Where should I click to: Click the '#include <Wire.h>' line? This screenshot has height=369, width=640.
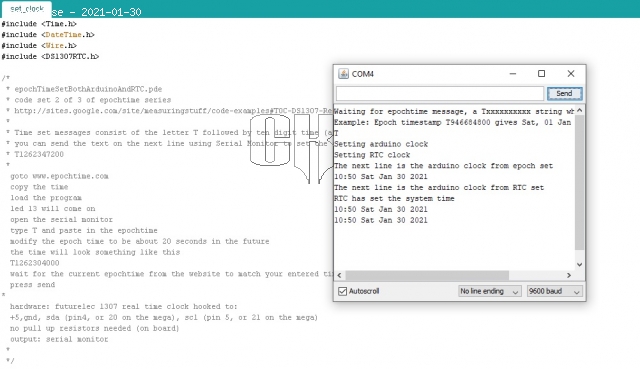(x=39, y=45)
